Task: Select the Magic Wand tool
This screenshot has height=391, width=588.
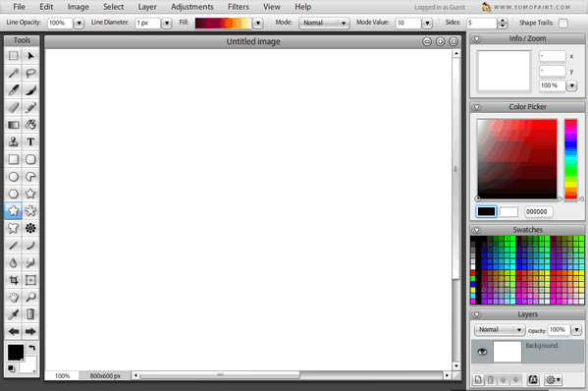Action: pyautogui.click(x=14, y=73)
